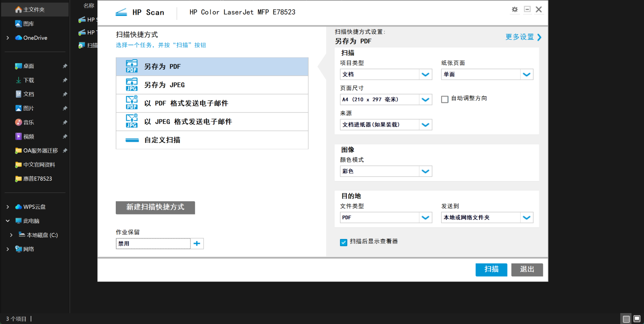644x324 pixels.
Task: Open the 发送到 dropdown showing 本地或网络文件夹
Action: [x=487, y=218]
